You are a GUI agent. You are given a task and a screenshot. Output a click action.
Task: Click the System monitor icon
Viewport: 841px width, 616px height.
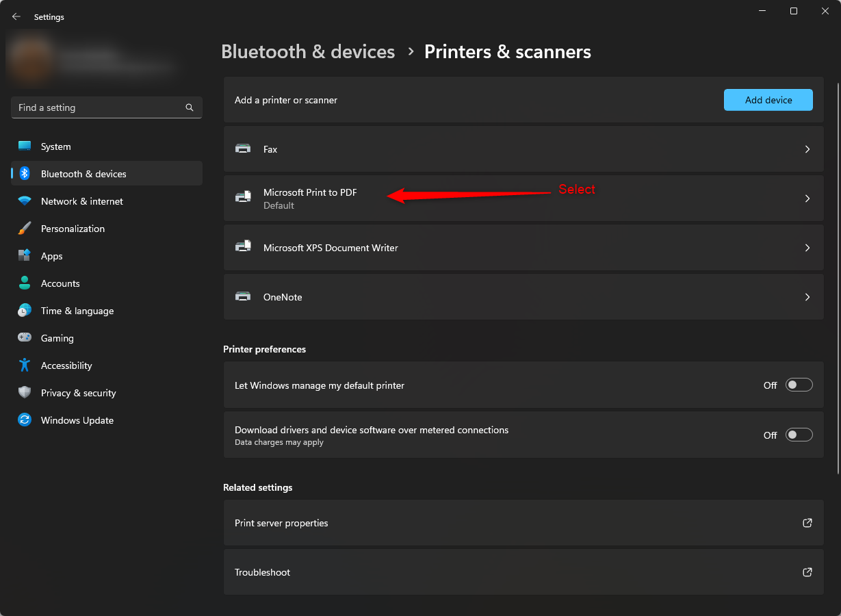[x=25, y=146]
